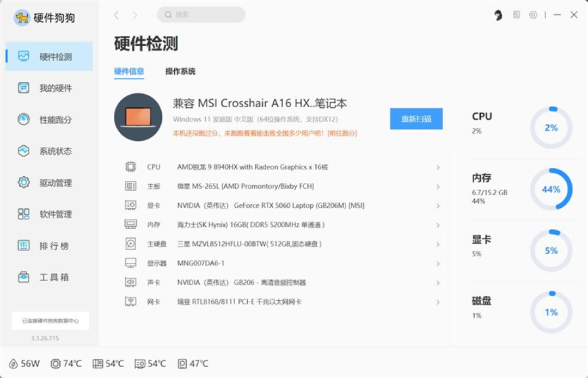Image resolution: width=588 pixels, height=378 pixels.
Task: Click the 排行榜 chart icon
Action: (x=23, y=245)
